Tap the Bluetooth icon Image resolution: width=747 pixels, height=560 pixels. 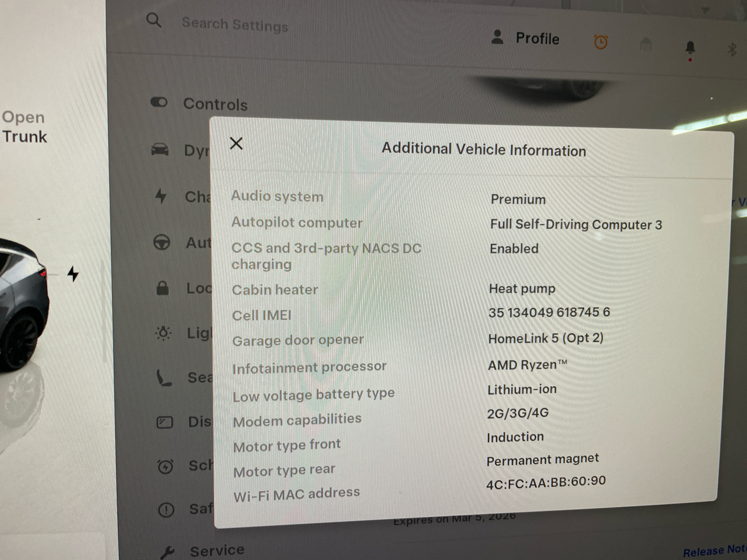pyautogui.click(x=732, y=50)
